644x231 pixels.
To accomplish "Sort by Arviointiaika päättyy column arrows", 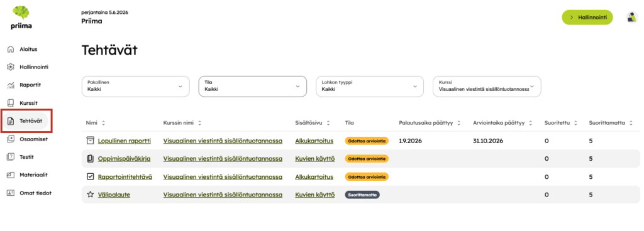I will pyautogui.click(x=531, y=123).
